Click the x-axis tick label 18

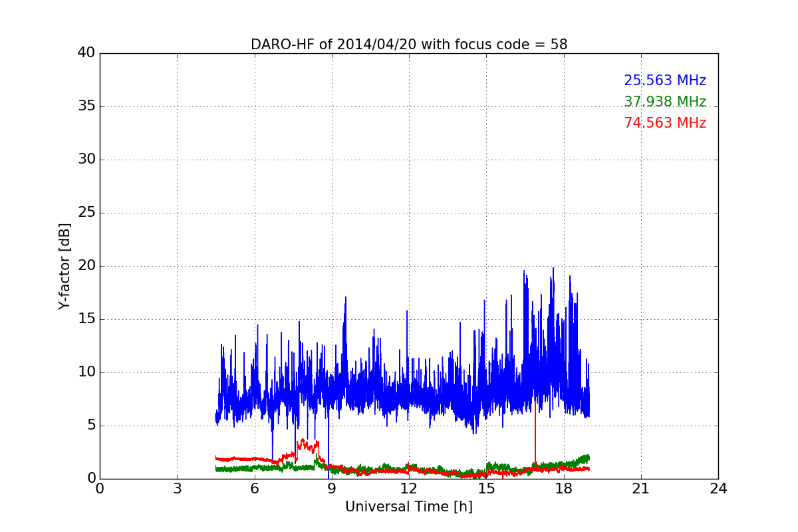[564, 489]
